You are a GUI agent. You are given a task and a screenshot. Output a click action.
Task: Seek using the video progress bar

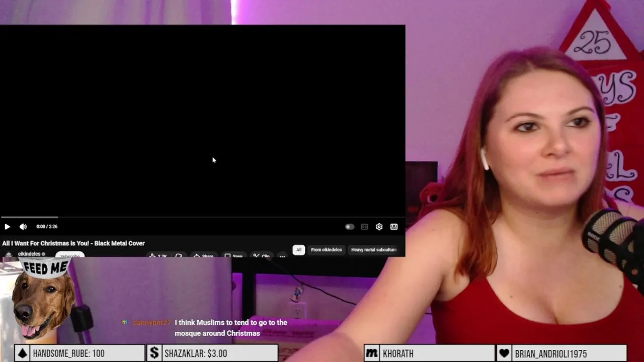click(202, 217)
